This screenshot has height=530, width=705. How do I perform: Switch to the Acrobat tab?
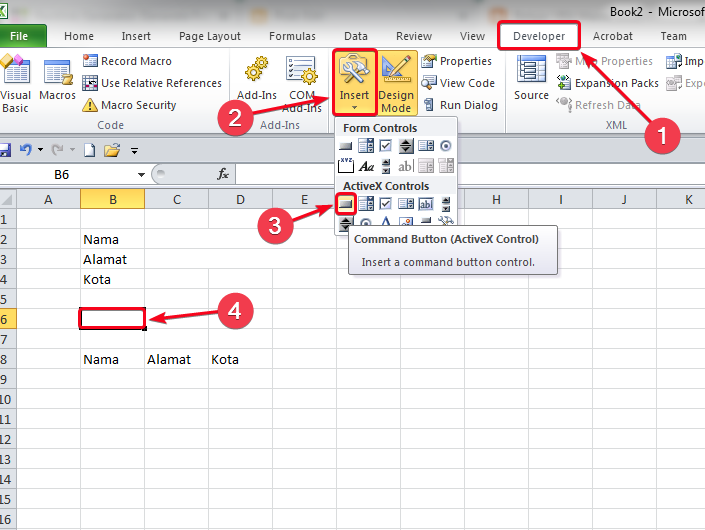(612, 36)
